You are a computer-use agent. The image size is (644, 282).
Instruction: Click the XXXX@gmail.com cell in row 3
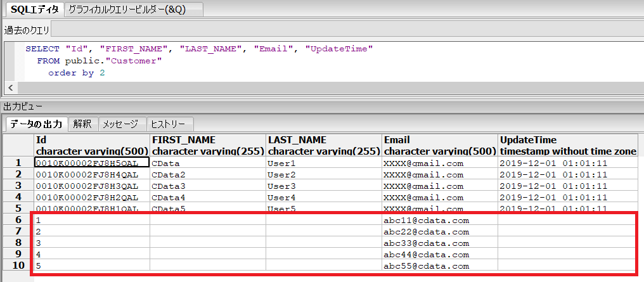(x=440, y=186)
